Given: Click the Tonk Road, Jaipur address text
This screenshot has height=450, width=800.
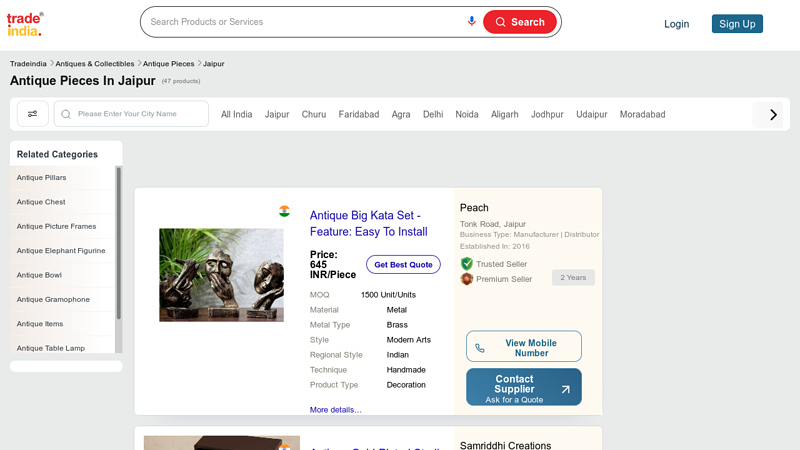Looking at the screenshot, I should pyautogui.click(x=492, y=224).
